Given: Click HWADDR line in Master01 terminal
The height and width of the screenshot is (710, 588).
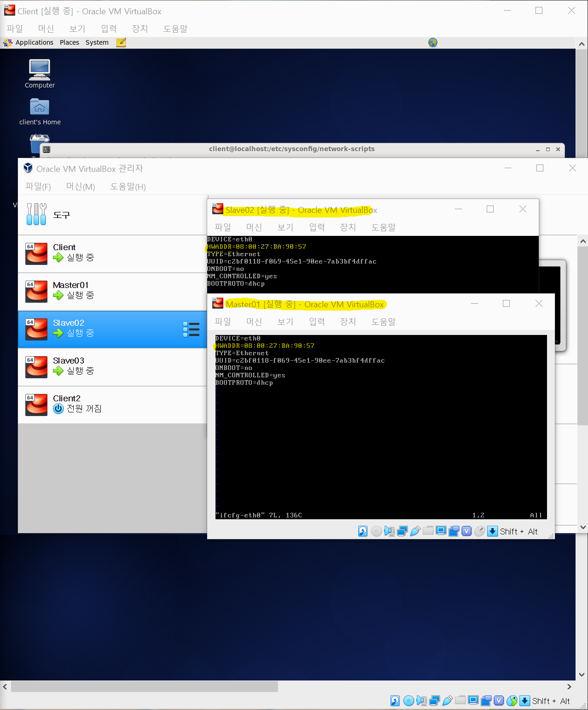Looking at the screenshot, I should coord(265,346).
